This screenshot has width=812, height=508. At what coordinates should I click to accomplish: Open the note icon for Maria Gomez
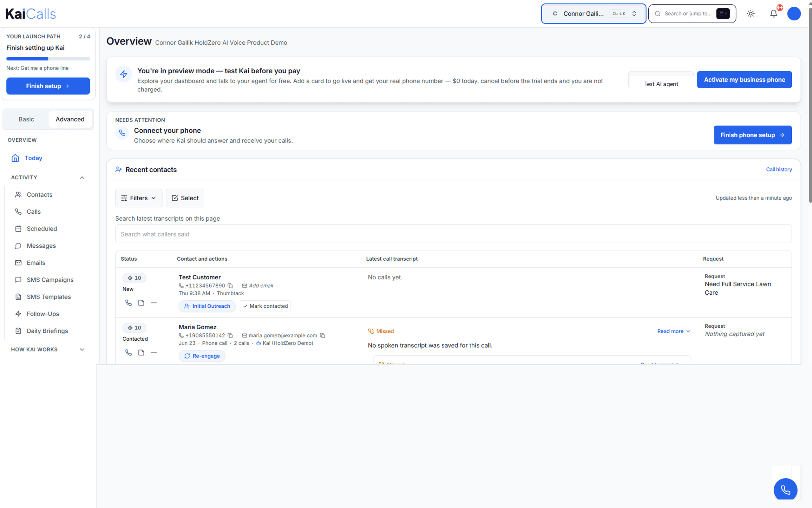pos(141,352)
